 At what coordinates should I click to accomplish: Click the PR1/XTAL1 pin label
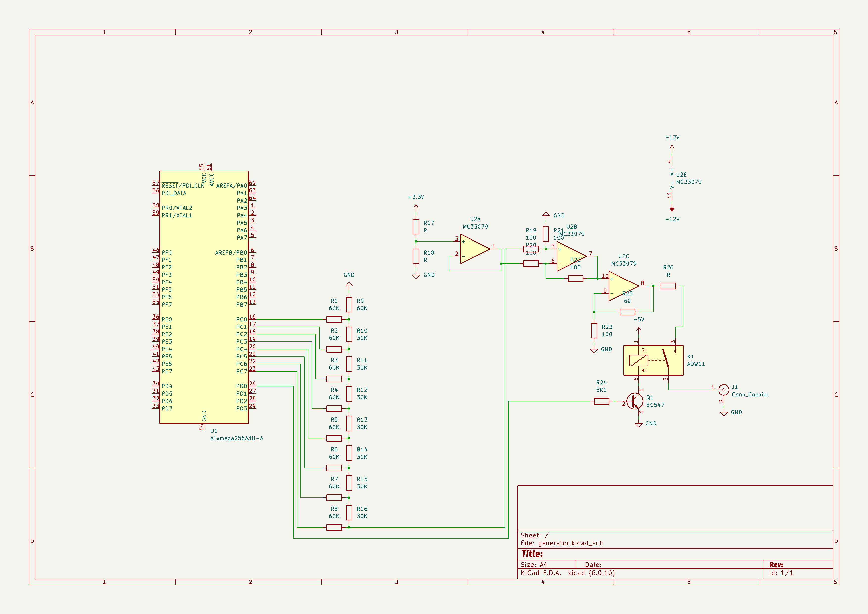[177, 215]
